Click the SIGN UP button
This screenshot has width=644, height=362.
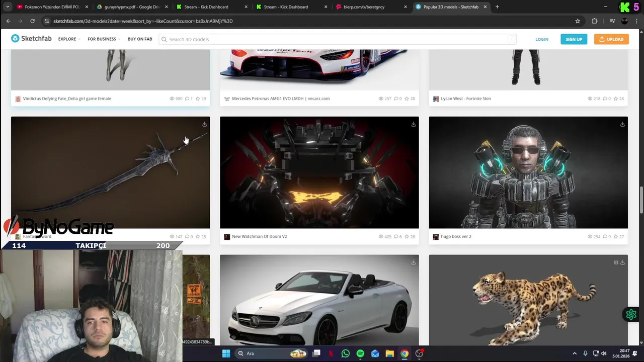[x=574, y=39]
